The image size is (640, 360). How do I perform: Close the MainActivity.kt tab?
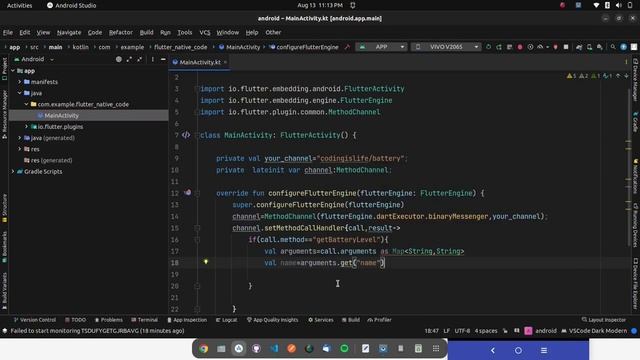click(225, 62)
